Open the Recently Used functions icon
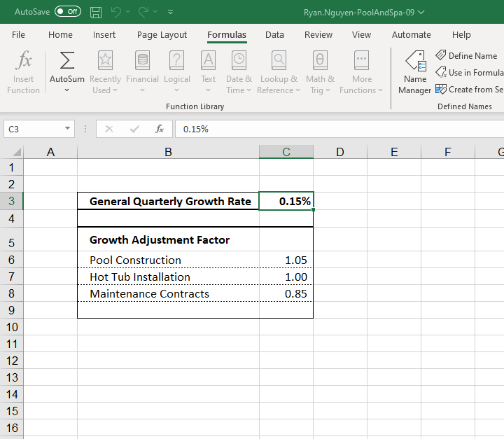Screen dimensions: 504x439 click(x=106, y=60)
